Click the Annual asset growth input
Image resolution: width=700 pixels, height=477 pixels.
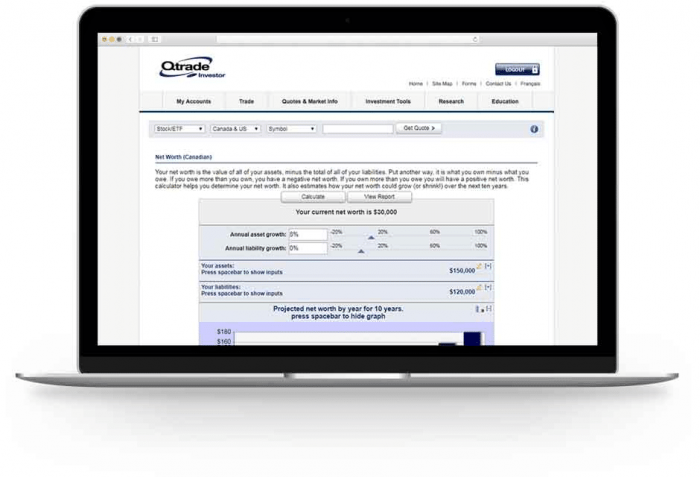click(x=308, y=234)
